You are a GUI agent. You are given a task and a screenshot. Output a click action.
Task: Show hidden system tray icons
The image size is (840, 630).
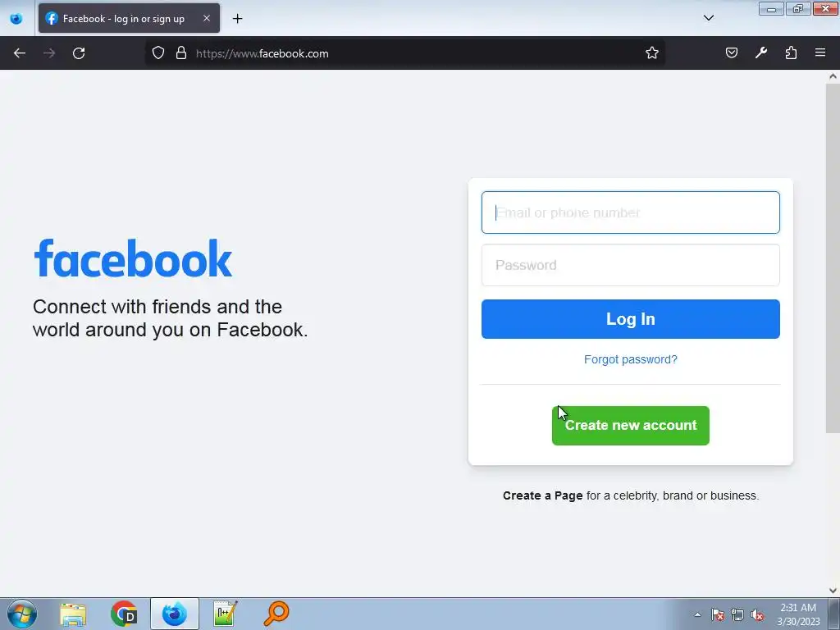[697, 614]
